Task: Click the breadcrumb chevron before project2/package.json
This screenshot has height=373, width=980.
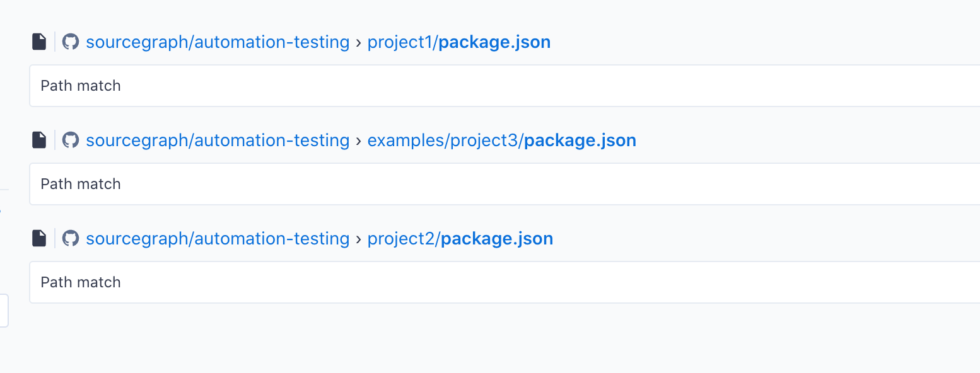Action: (359, 239)
